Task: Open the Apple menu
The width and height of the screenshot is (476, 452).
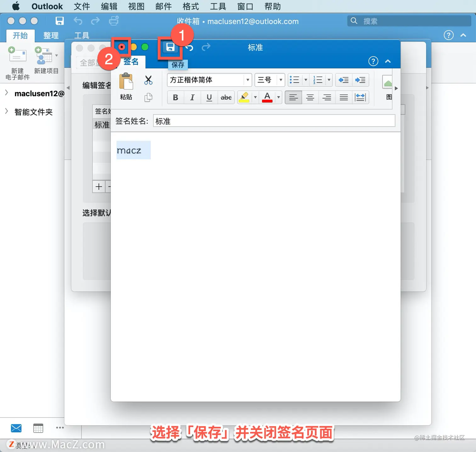Action: 16,6
